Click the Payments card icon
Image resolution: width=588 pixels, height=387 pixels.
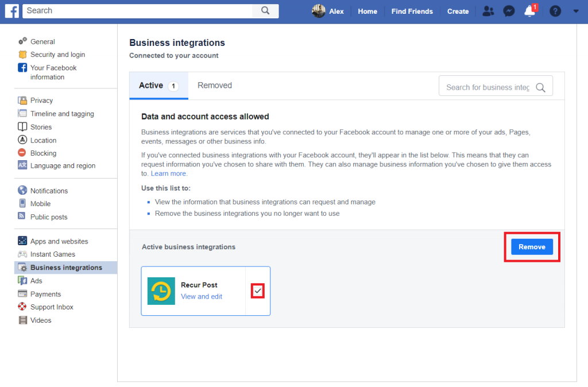click(22, 293)
